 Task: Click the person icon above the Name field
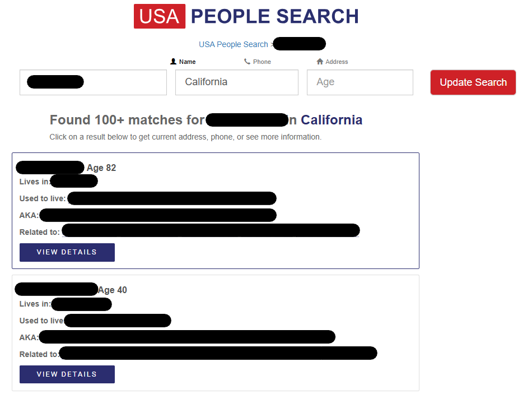pyautogui.click(x=174, y=61)
